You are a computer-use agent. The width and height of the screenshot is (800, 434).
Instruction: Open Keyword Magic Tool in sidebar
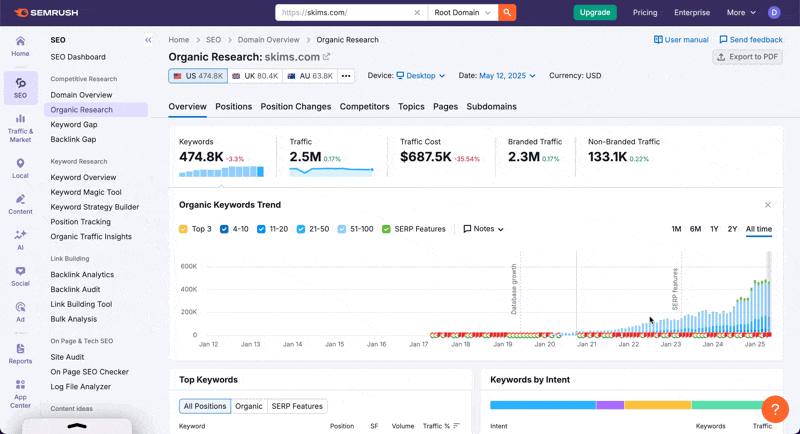click(86, 192)
